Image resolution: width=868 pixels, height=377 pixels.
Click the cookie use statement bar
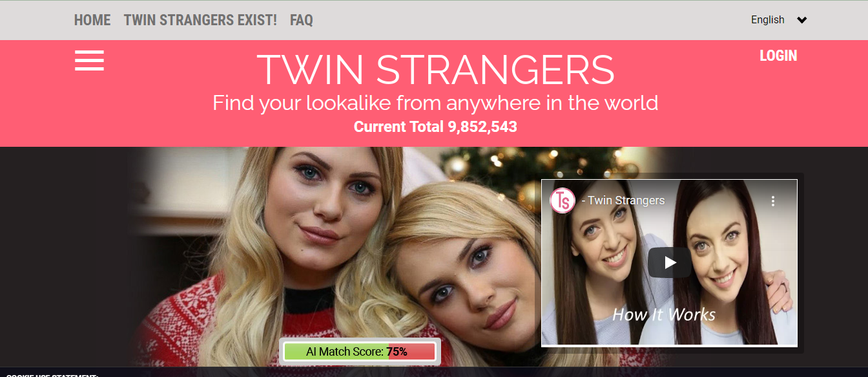[x=434, y=373]
